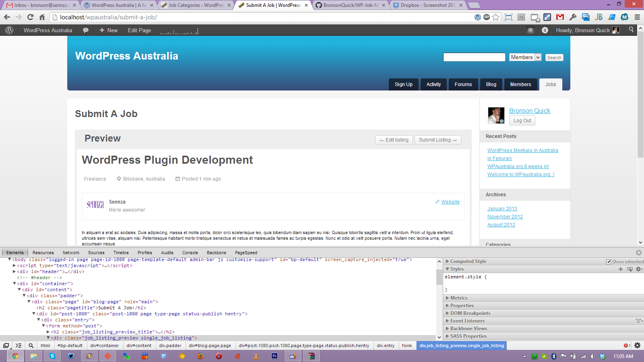Click Submit Listing button
The image size is (644, 362).
(438, 140)
